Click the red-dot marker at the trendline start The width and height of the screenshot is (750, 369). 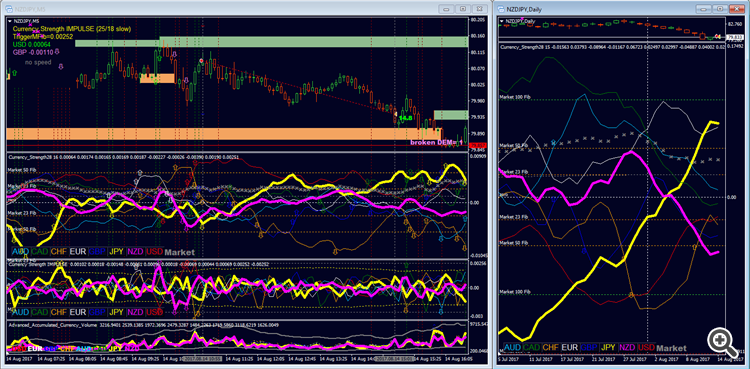tap(201, 61)
